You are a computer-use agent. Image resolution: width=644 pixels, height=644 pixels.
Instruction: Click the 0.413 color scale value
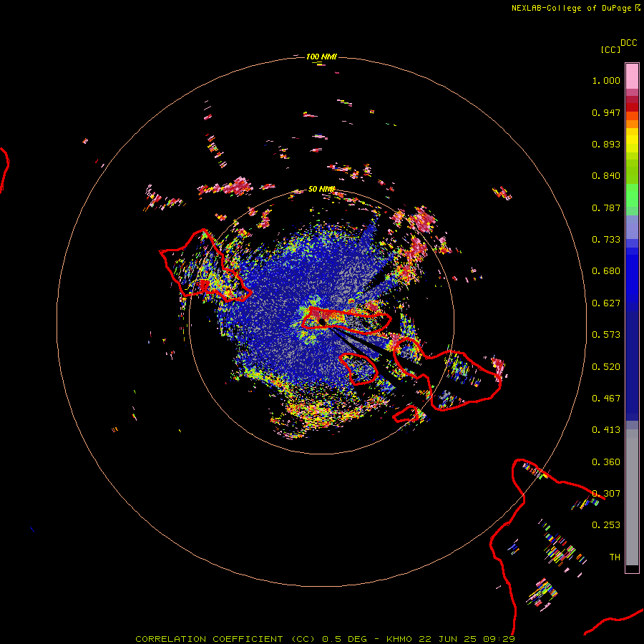tap(606, 430)
